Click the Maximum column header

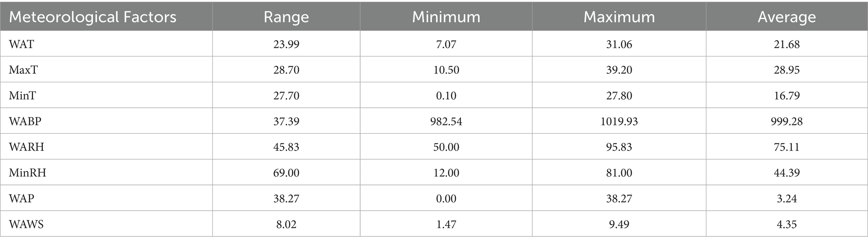[x=619, y=17]
